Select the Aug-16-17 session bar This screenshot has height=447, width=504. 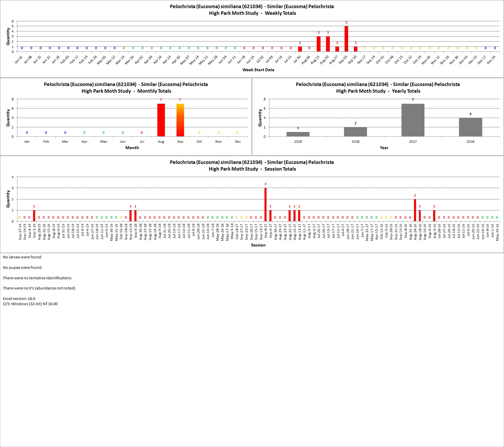(x=294, y=216)
